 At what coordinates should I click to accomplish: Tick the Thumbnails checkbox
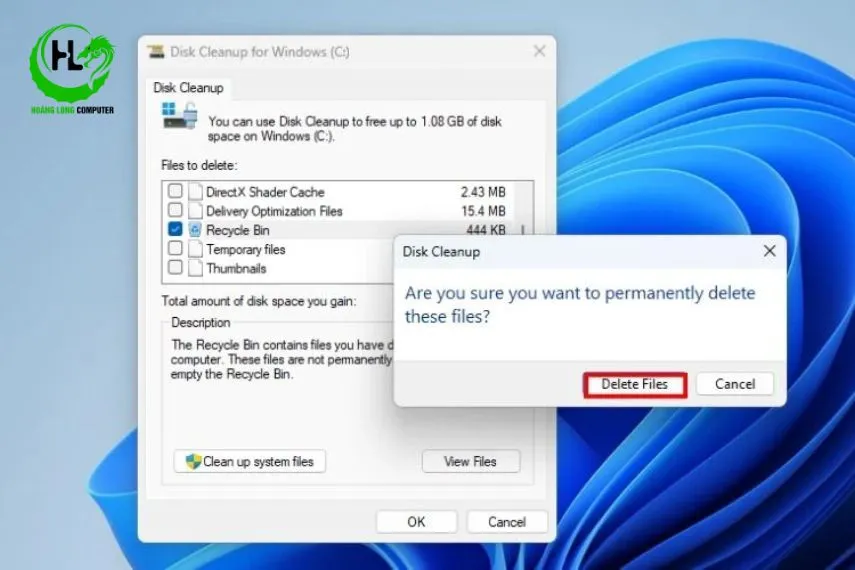[175, 268]
